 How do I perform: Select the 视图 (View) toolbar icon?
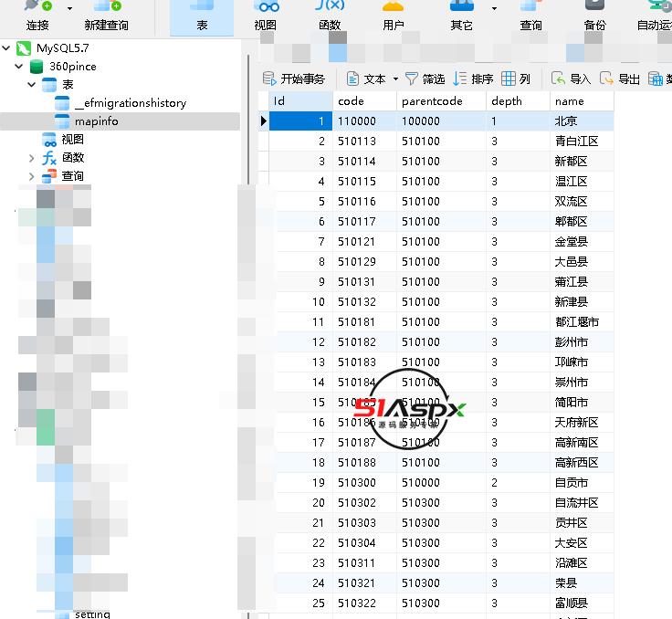pyautogui.click(x=266, y=16)
